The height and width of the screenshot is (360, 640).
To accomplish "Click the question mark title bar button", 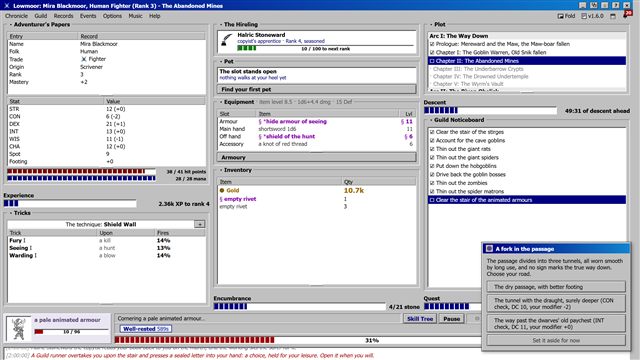I will coord(616,5).
